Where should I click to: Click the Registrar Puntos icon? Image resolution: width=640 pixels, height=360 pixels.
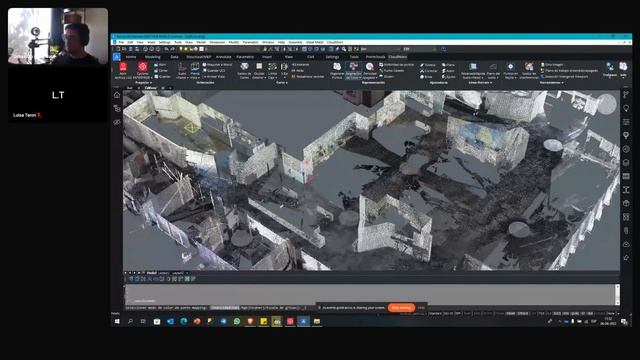click(x=337, y=67)
